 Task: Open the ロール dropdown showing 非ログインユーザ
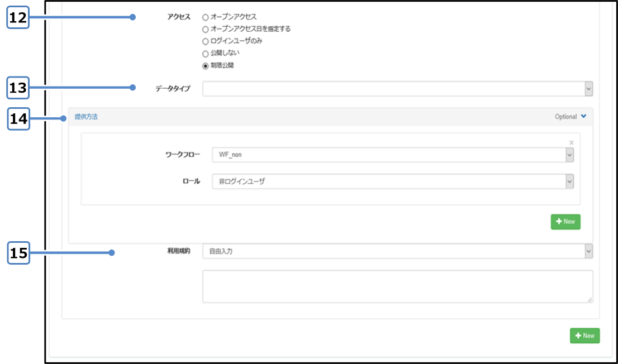(x=392, y=181)
